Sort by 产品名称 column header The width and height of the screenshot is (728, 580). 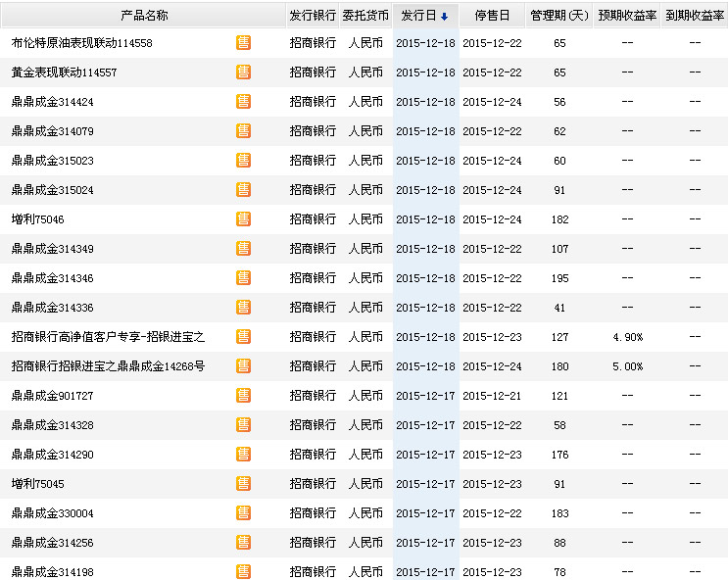tap(143, 16)
